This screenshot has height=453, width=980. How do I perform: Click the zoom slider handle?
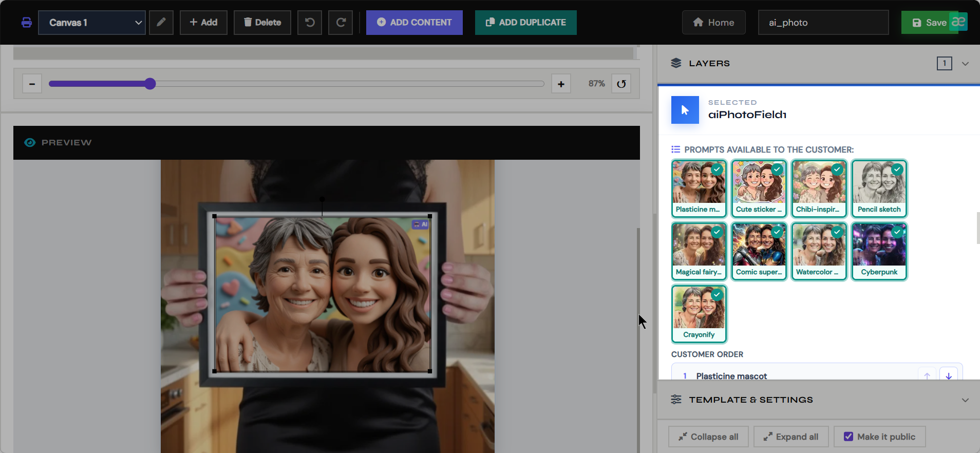(x=150, y=84)
